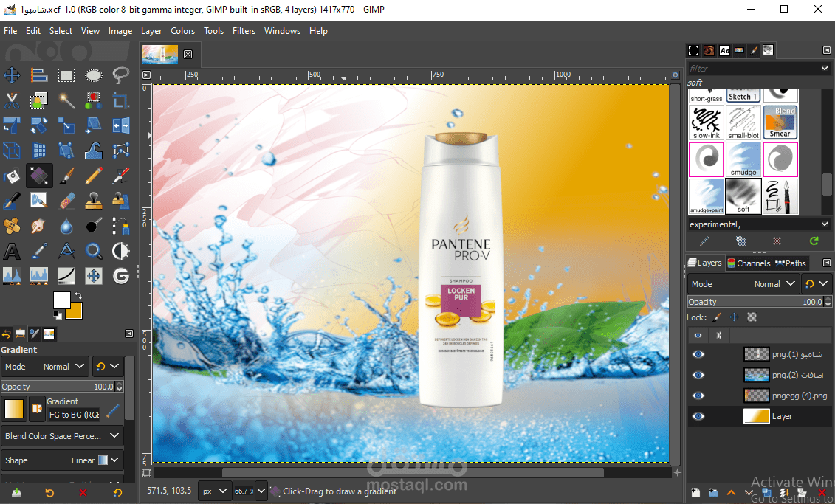Swap foreground and background colors arrow

78,295
